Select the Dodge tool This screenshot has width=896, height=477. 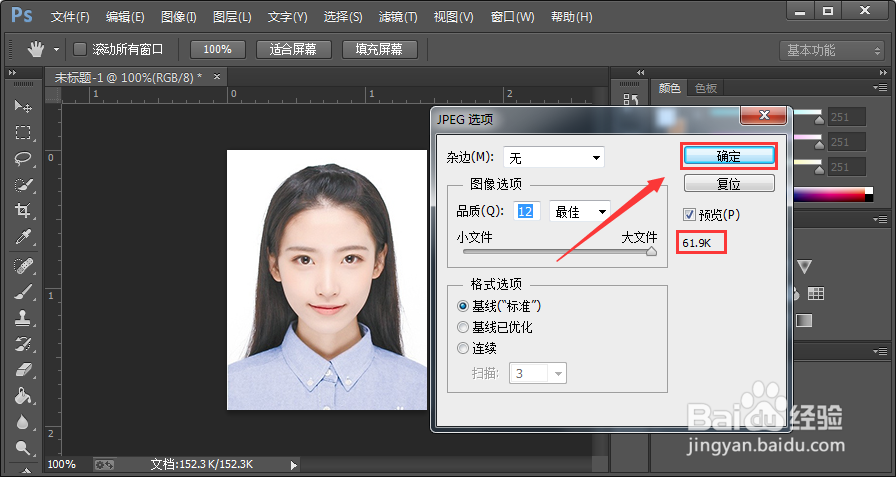click(23, 447)
